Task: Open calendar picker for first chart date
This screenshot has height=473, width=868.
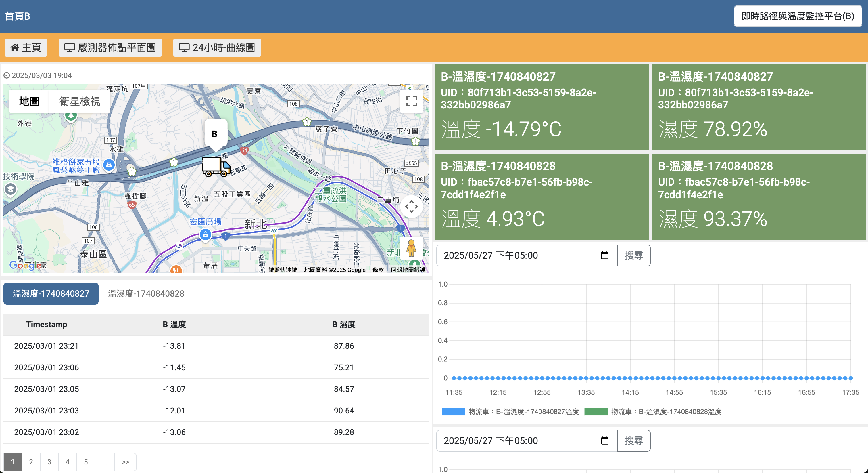Action: click(605, 255)
